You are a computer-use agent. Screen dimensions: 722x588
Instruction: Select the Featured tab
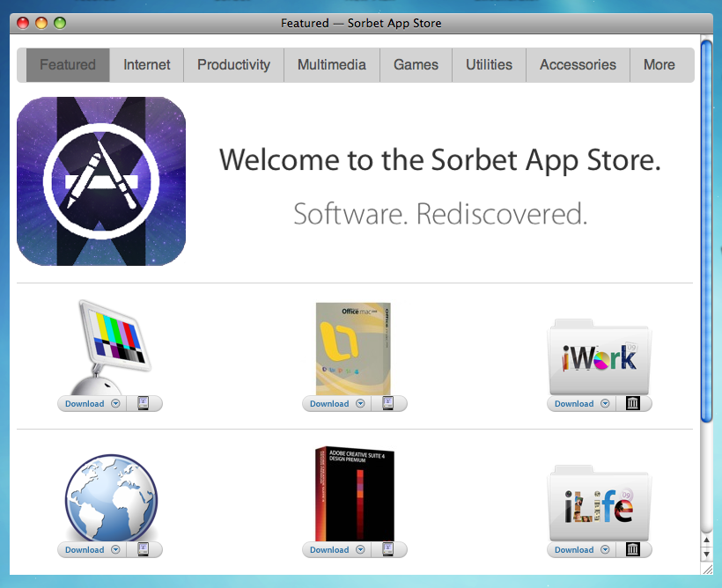(68, 65)
